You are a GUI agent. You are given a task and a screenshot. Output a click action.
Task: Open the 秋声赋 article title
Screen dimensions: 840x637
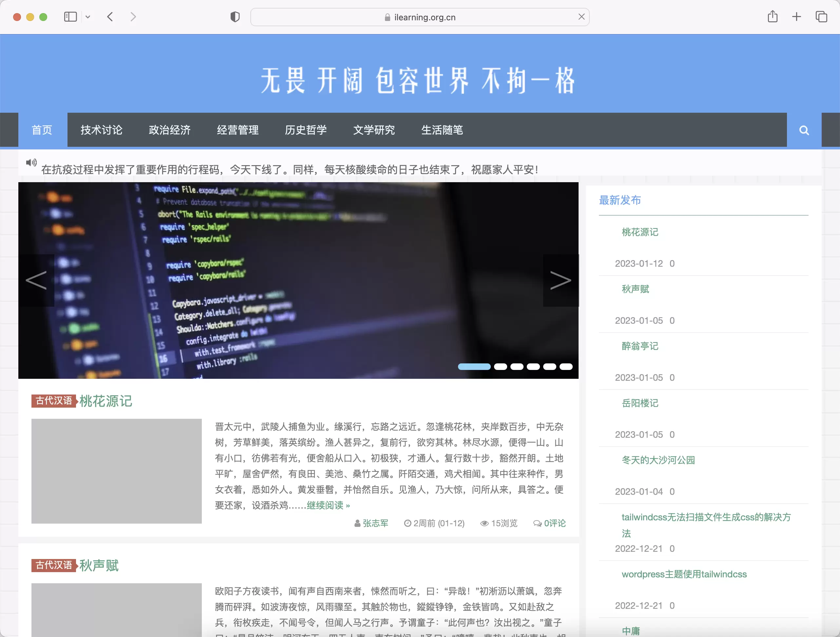pyautogui.click(x=99, y=565)
